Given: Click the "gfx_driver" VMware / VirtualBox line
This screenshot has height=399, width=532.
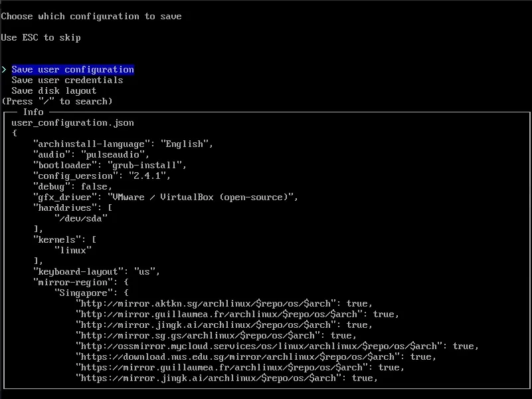Looking at the screenshot, I should pos(165,197).
